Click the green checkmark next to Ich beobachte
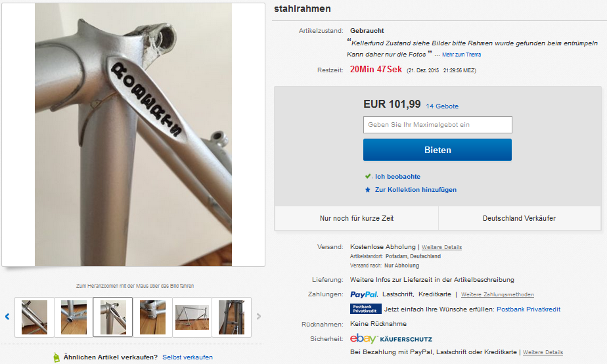 point(368,176)
